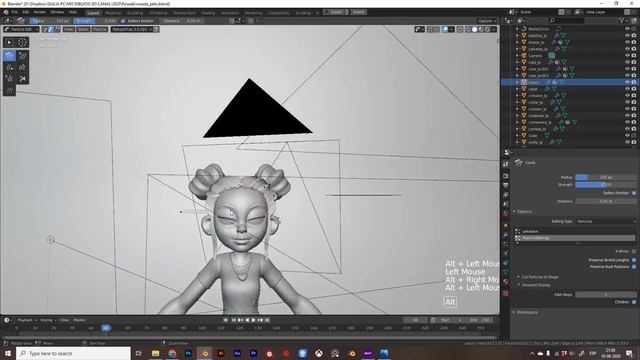Adjust the Radius slider in properties
The height and width of the screenshot is (360, 640).
pos(606,178)
